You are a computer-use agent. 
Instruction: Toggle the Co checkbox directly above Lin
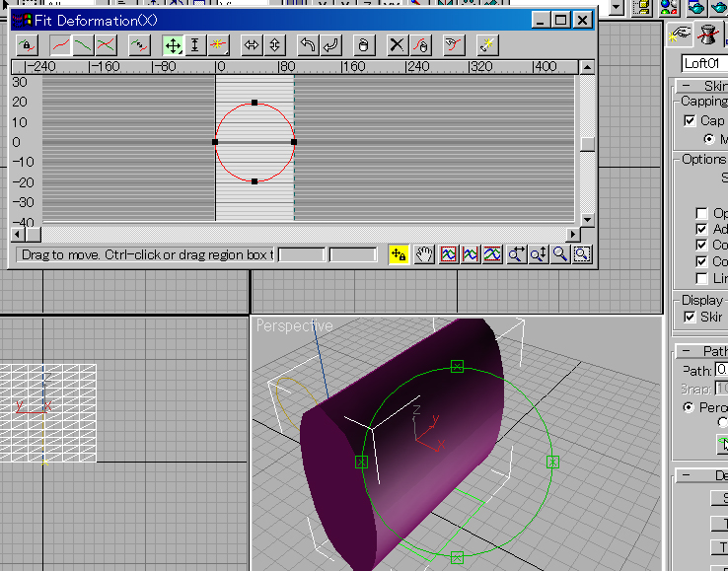tap(701, 261)
